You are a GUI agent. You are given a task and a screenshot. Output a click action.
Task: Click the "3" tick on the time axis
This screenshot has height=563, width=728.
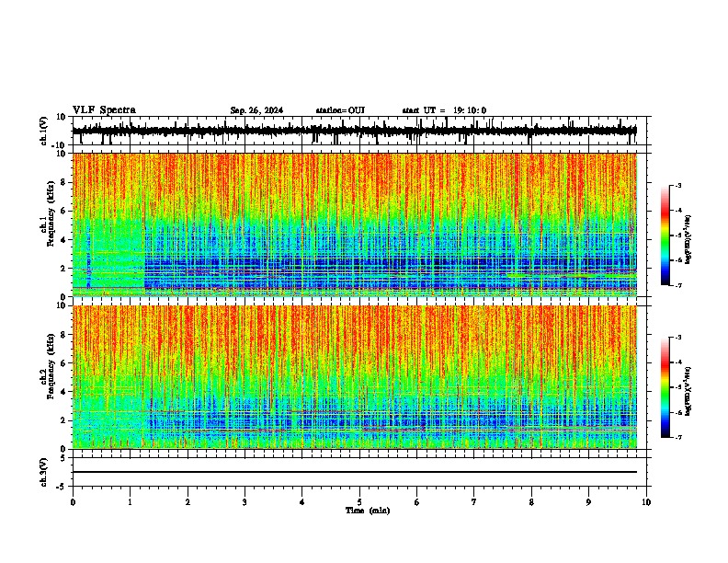click(x=245, y=502)
